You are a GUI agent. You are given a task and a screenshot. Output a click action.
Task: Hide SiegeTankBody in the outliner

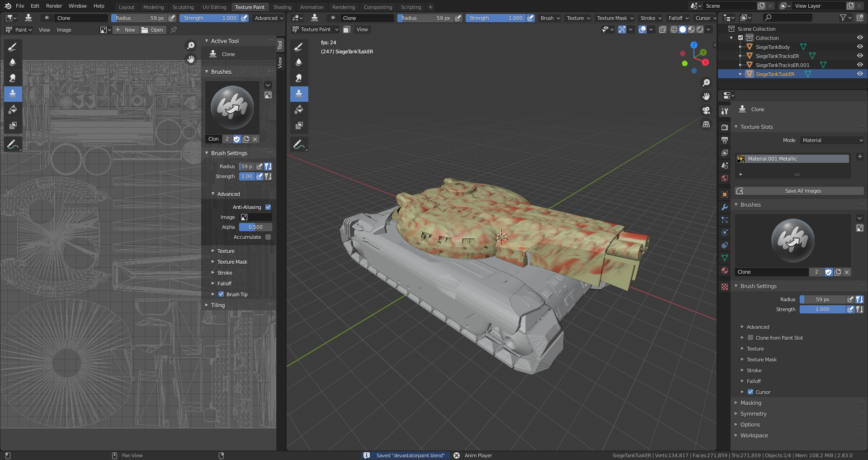point(860,47)
